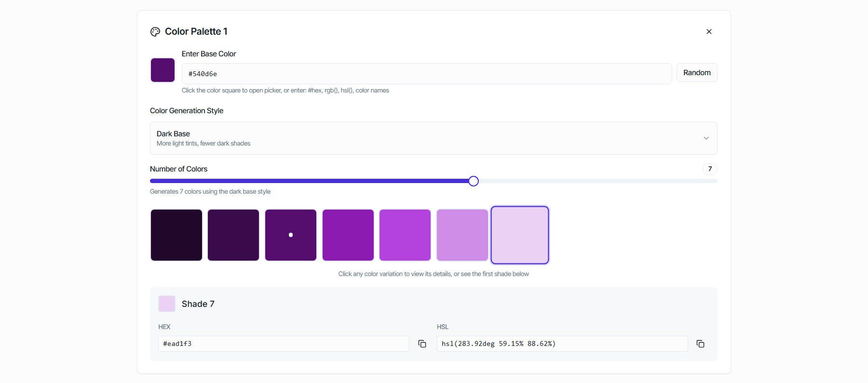Click the chevron in the Dark Base selector
868x383 pixels.
coord(706,138)
